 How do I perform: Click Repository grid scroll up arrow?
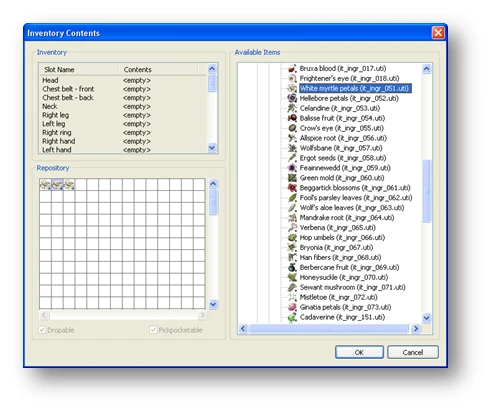[x=213, y=184]
